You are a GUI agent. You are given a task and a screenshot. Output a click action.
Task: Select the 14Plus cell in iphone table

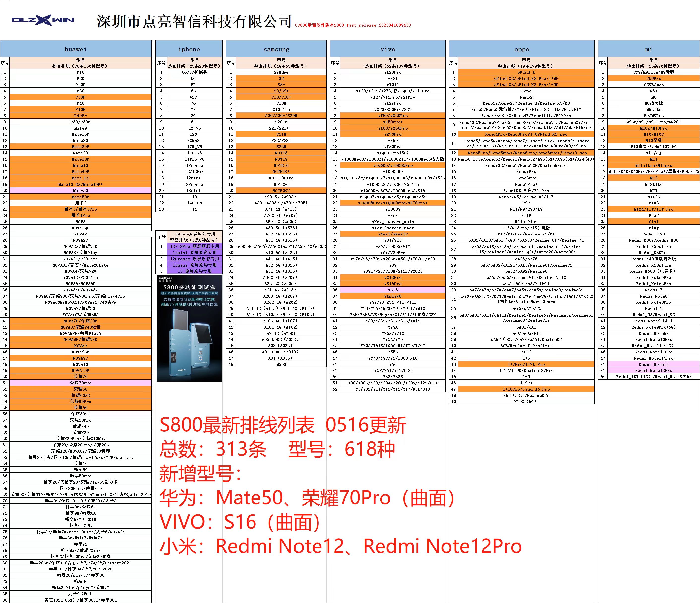[x=194, y=203]
